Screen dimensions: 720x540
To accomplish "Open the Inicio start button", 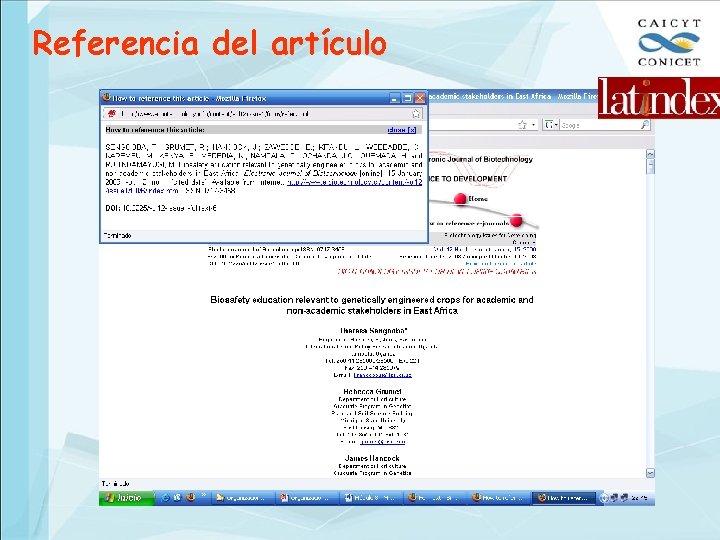I will pyautogui.click(x=127, y=498).
